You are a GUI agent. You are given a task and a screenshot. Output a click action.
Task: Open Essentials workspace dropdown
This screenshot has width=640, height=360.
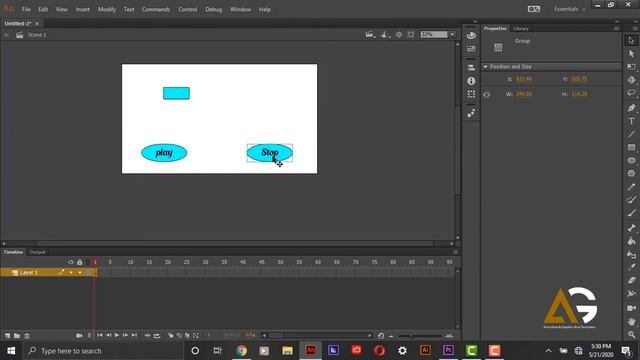click(x=569, y=9)
